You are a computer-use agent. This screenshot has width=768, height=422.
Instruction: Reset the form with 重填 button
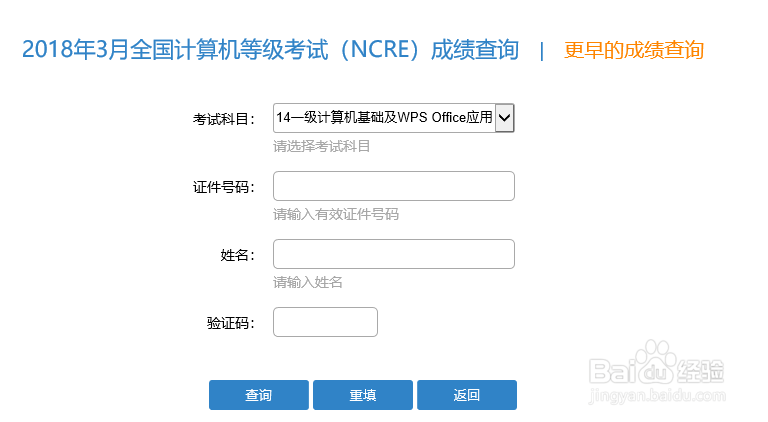pyautogui.click(x=363, y=395)
